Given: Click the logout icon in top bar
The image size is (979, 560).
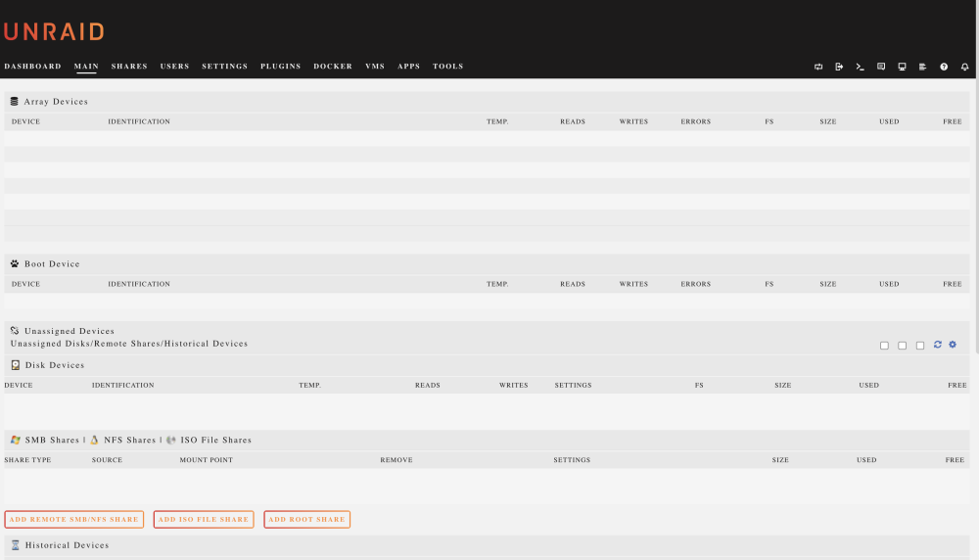Looking at the screenshot, I should [x=839, y=67].
